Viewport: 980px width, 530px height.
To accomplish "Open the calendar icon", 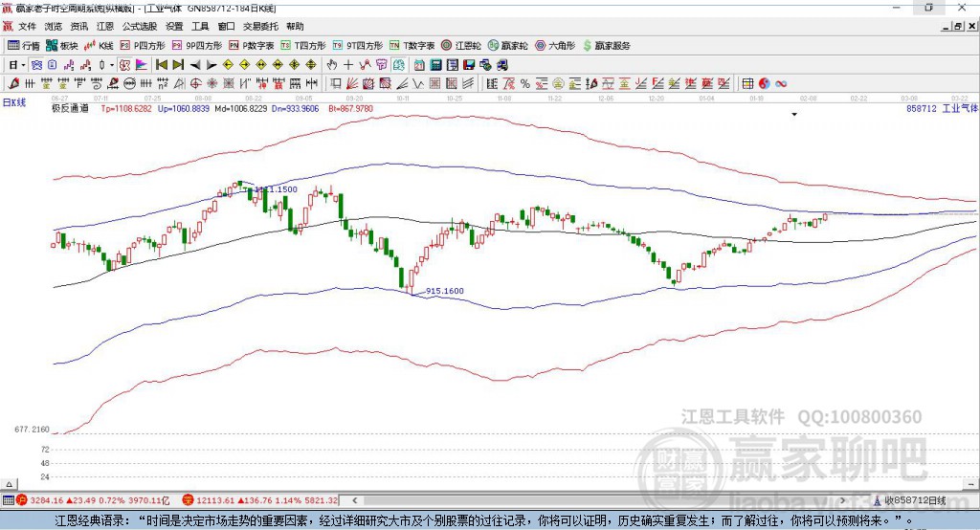I will (x=419, y=65).
